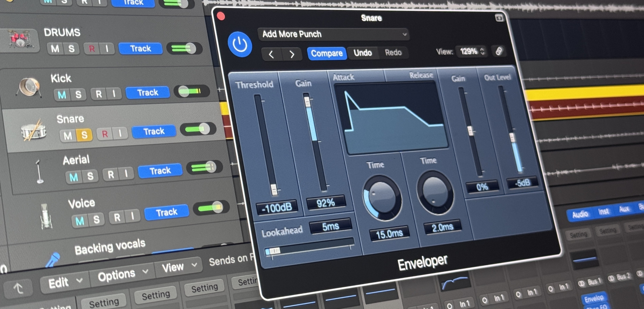The width and height of the screenshot is (644, 309).
Task: Mute the DRUMS track
Action: pyautogui.click(x=55, y=49)
